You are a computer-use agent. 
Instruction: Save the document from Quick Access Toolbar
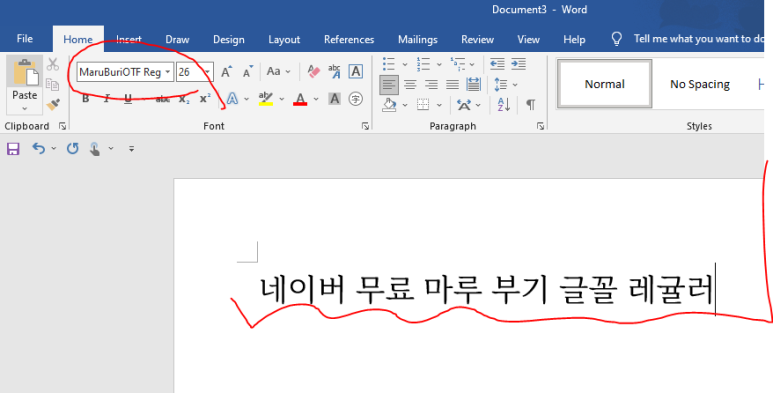point(13,148)
